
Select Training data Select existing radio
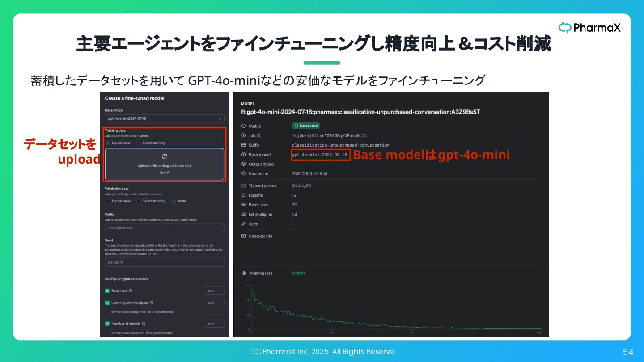coord(139,143)
